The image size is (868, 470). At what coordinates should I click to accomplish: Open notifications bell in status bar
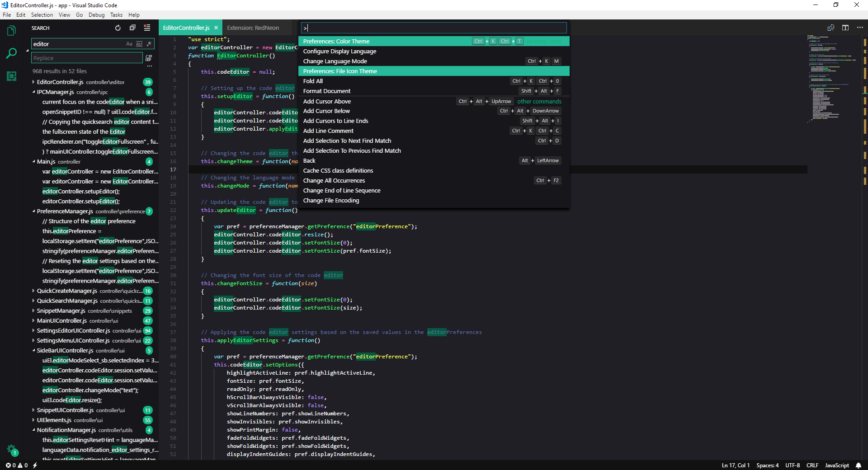point(859,465)
